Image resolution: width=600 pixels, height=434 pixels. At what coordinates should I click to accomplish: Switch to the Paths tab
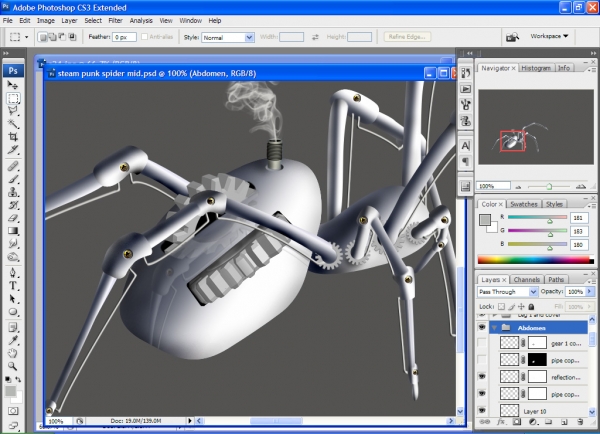(x=556, y=280)
